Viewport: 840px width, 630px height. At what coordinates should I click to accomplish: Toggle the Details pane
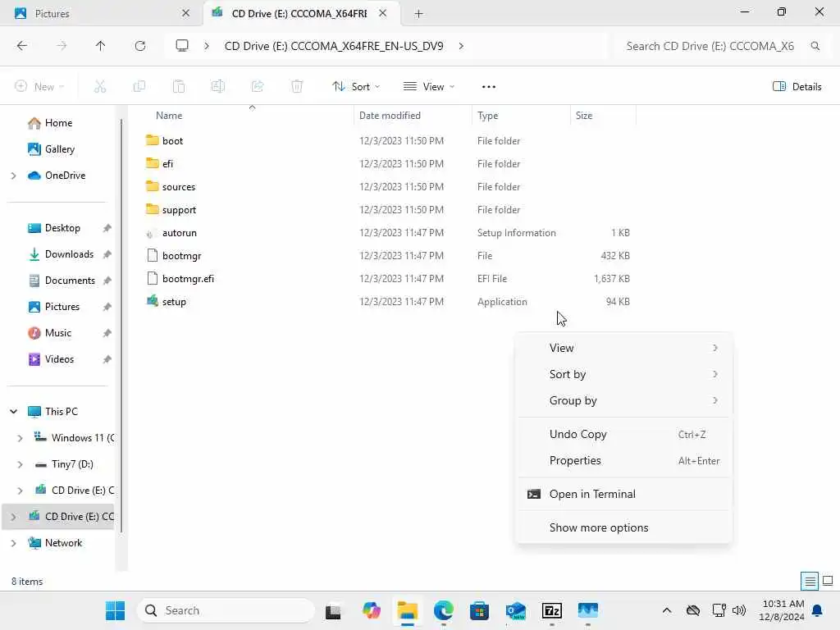[797, 86]
